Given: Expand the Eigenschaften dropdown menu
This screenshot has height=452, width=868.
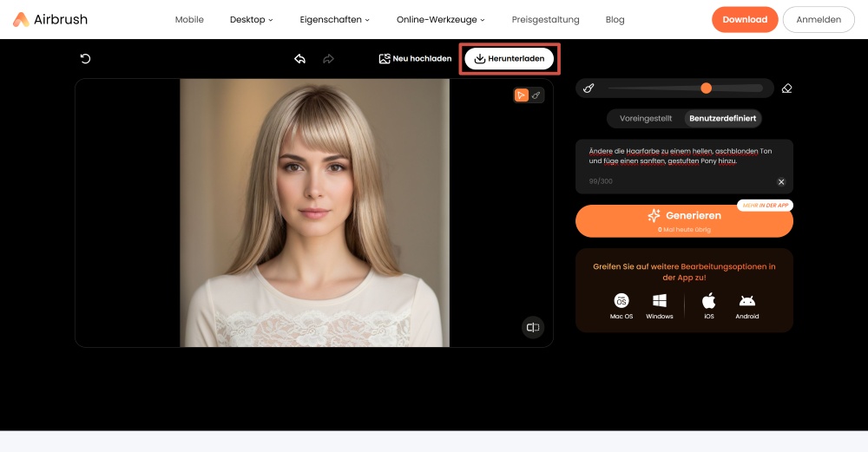Looking at the screenshot, I should [334, 19].
